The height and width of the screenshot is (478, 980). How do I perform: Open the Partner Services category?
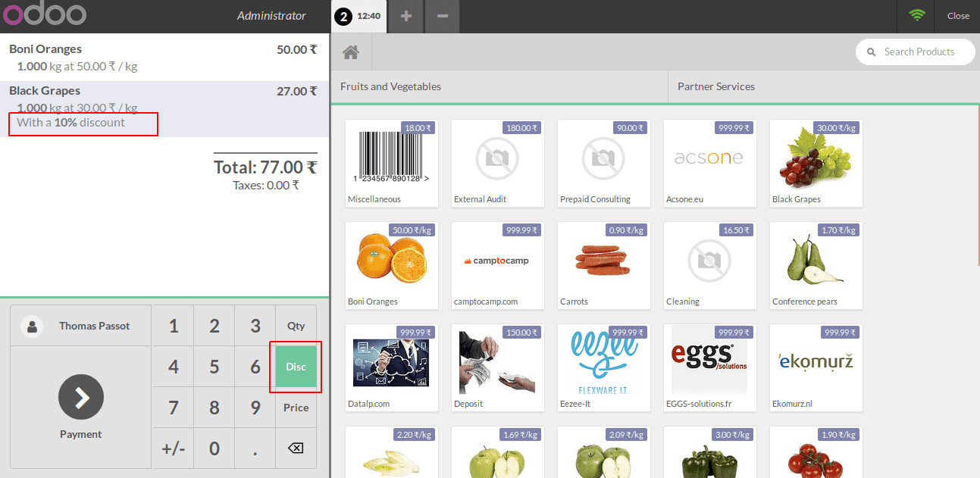823,86
